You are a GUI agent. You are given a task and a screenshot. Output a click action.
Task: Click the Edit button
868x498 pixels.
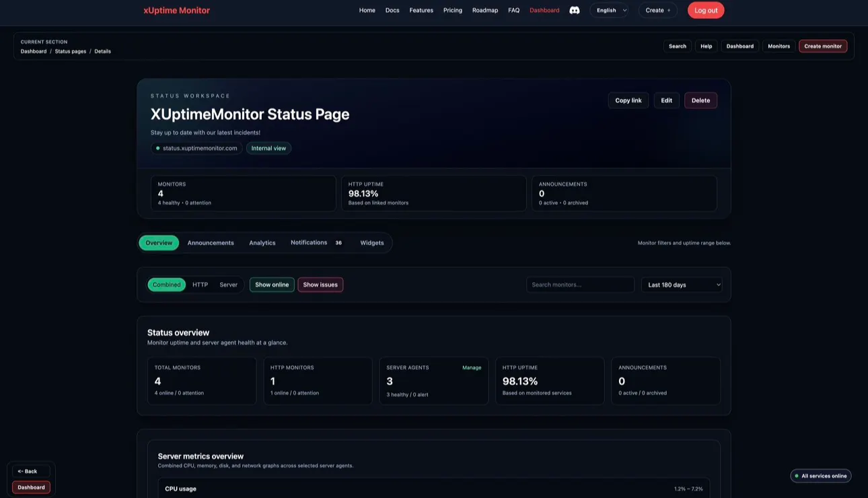pyautogui.click(x=667, y=100)
